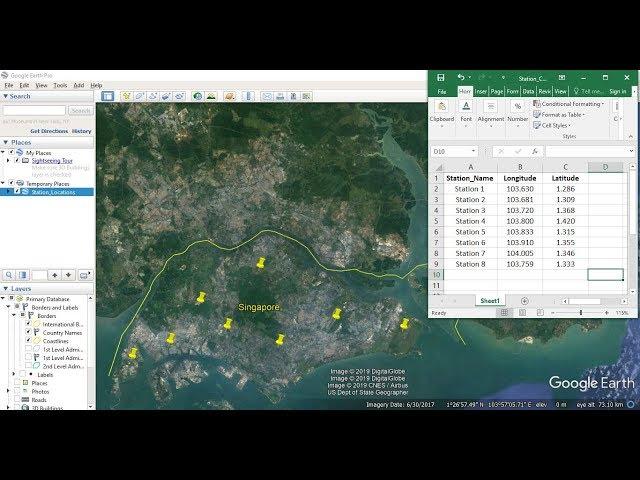Open the File tab in Excel
The width and height of the screenshot is (640, 480).
point(442,91)
